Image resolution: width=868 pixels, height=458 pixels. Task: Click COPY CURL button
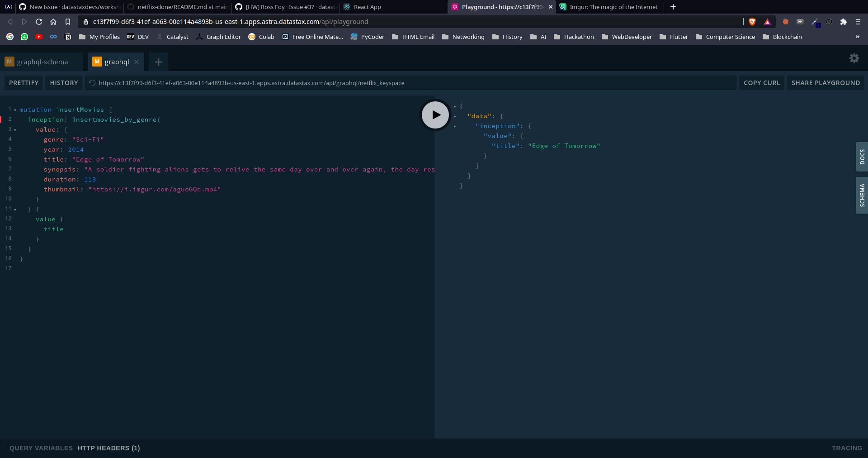coord(761,82)
